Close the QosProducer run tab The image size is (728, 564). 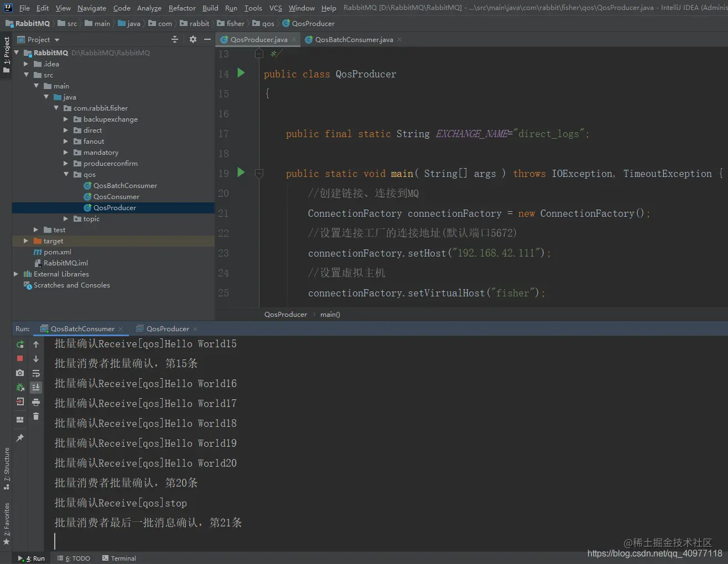pos(195,329)
